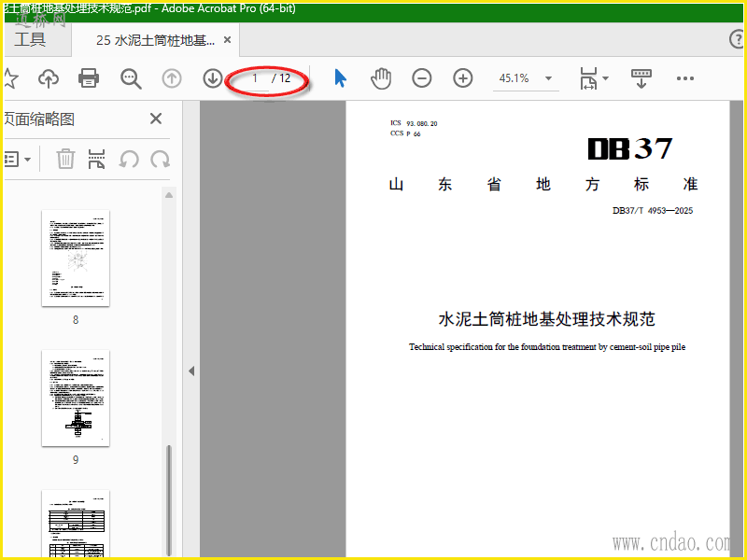Open the help question mark icon

[x=737, y=39]
